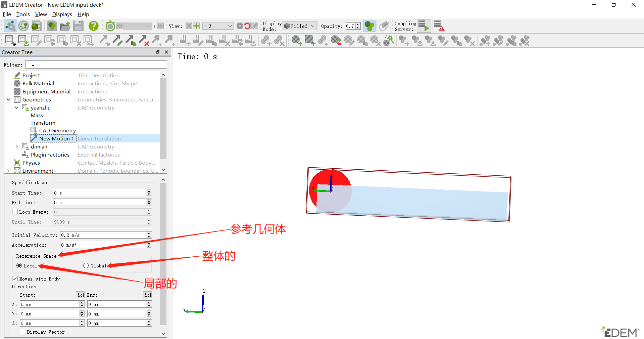The width and height of the screenshot is (644, 339).
Task: Click the pick button next to Start direction
Action: [x=80, y=295]
